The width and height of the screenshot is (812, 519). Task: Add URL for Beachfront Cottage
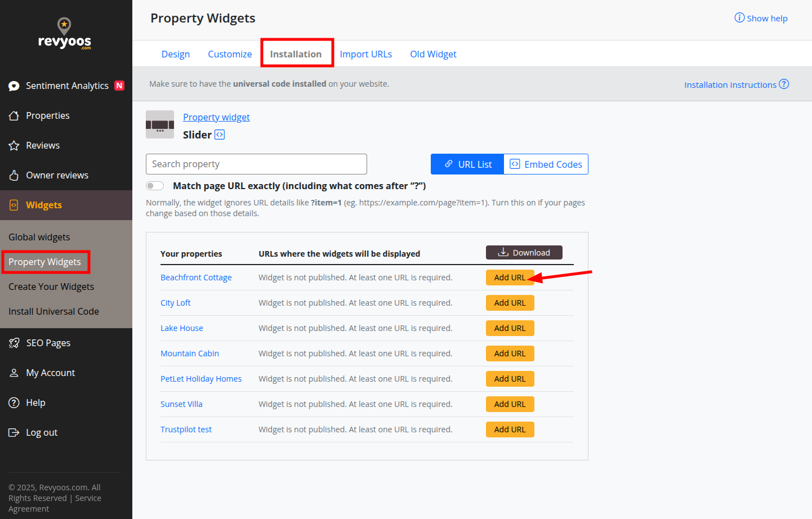[510, 278]
